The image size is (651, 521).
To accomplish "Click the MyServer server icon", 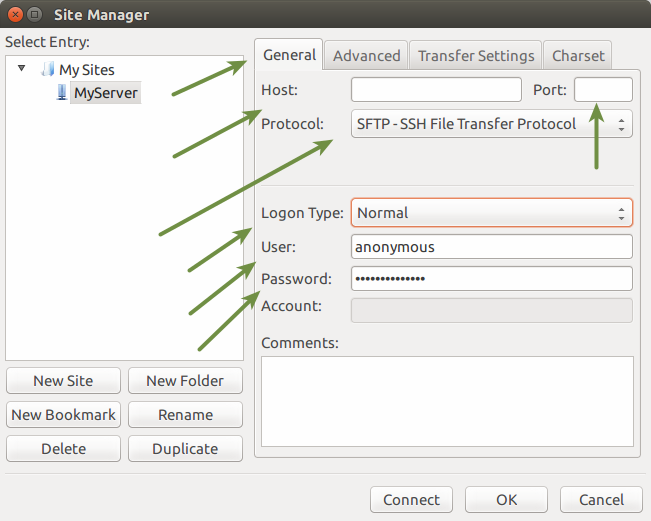I will tap(62, 93).
